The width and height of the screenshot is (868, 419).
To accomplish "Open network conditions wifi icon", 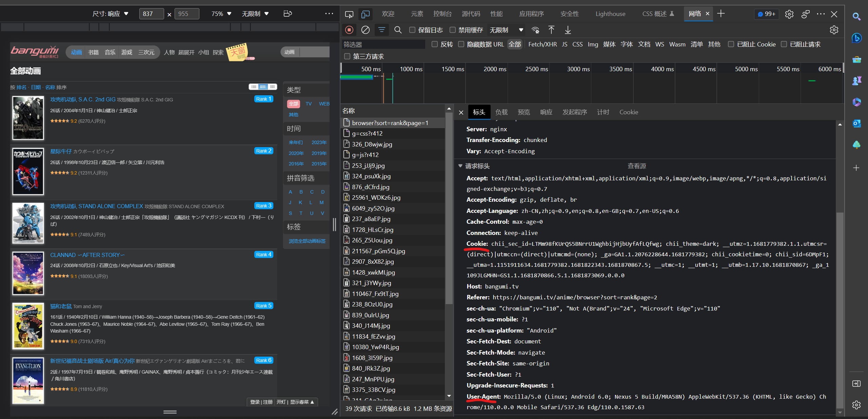I will click(x=535, y=30).
